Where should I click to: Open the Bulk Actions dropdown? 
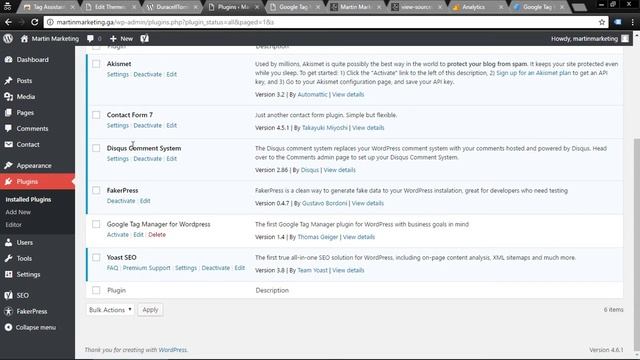click(x=110, y=310)
